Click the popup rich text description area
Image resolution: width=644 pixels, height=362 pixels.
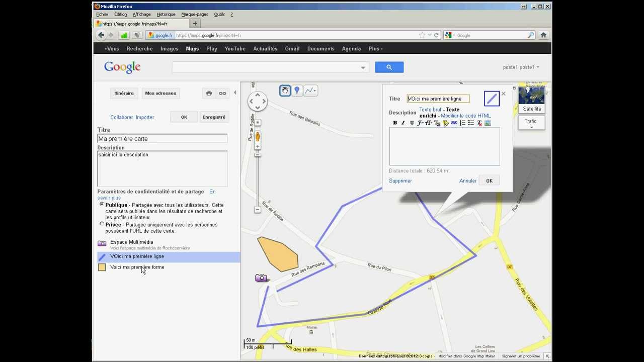coord(445,146)
